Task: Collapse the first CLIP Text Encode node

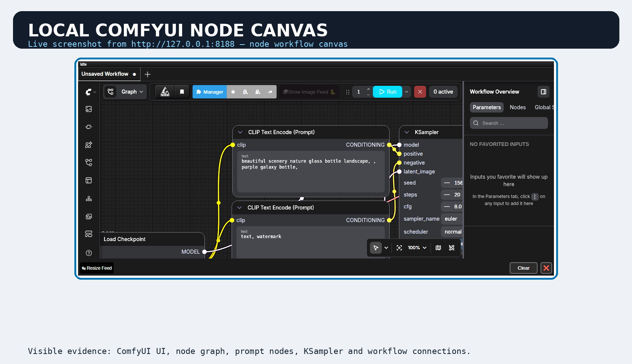Action: [x=240, y=132]
